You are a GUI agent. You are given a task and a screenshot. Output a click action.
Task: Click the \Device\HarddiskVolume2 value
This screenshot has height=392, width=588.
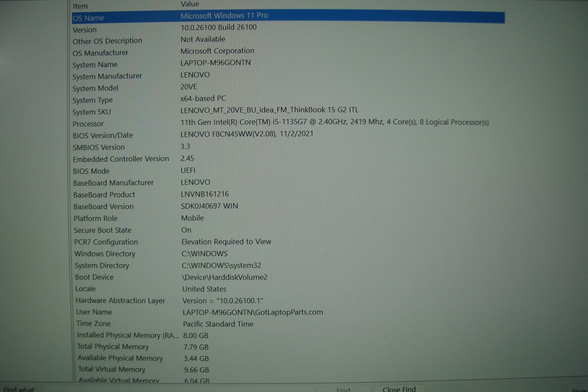[225, 277]
